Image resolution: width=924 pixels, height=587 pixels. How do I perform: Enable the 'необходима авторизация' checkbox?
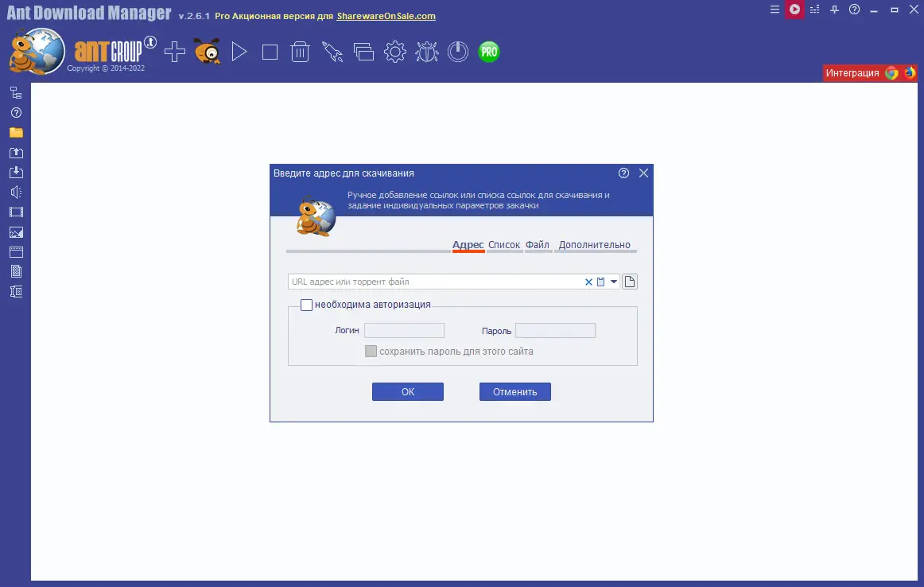coord(306,305)
